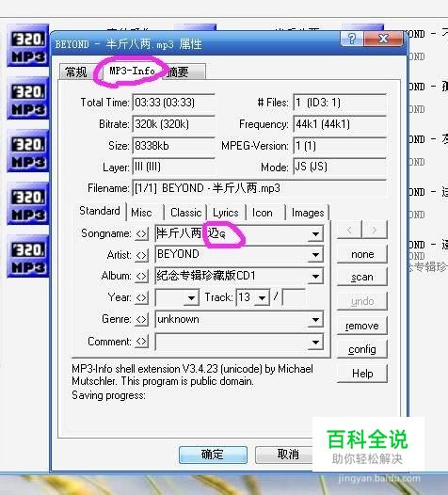Click the Size value 8338kb
Viewport: 448px width, 495px height.
(x=173, y=146)
